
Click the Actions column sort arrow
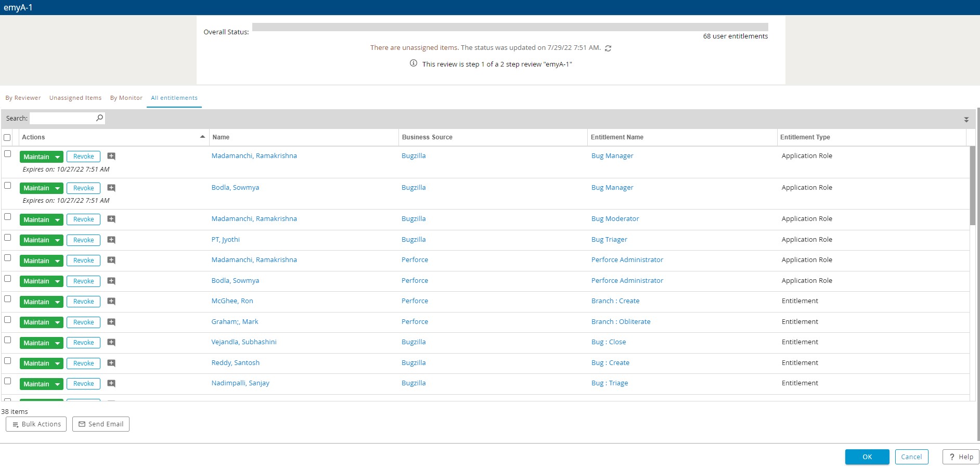pyautogui.click(x=203, y=137)
